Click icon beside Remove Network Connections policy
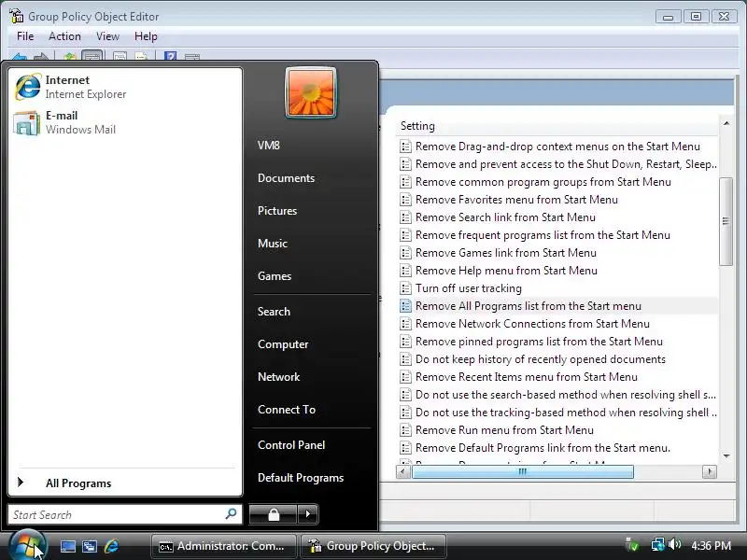 coord(405,324)
